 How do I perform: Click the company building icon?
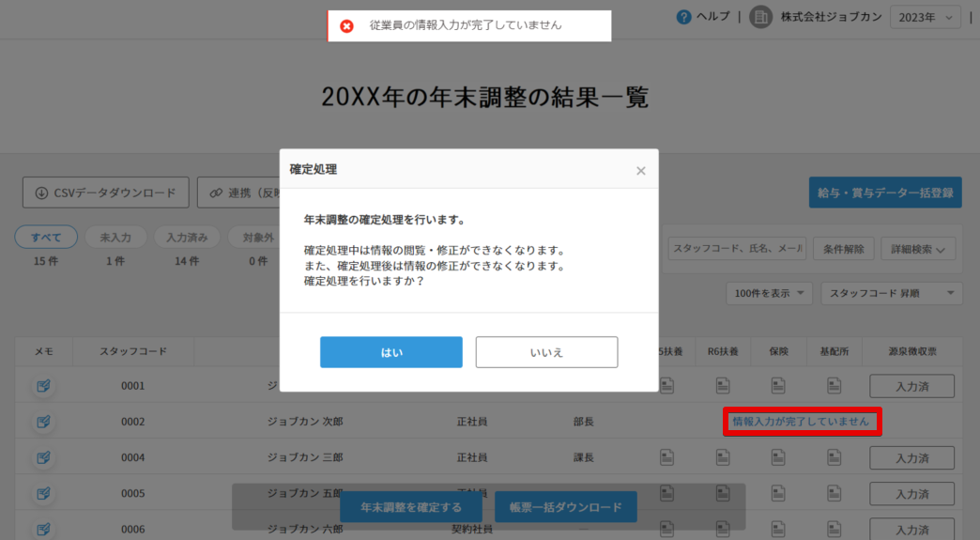tap(760, 17)
